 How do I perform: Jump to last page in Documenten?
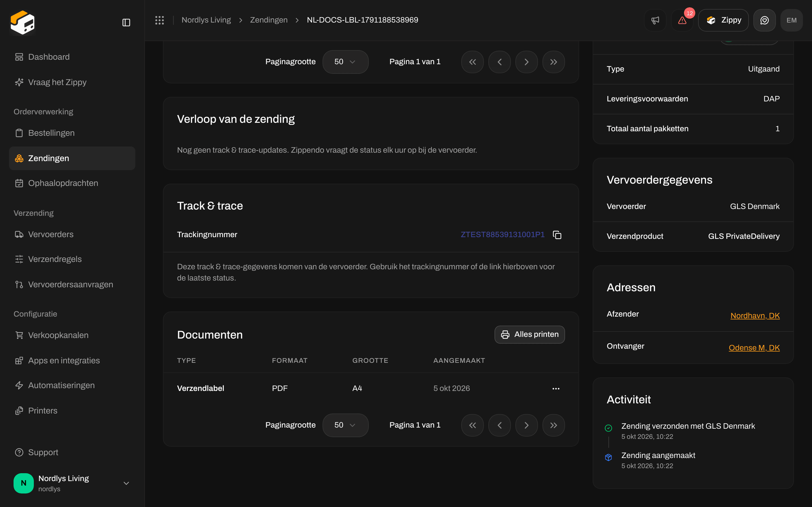coord(554,425)
